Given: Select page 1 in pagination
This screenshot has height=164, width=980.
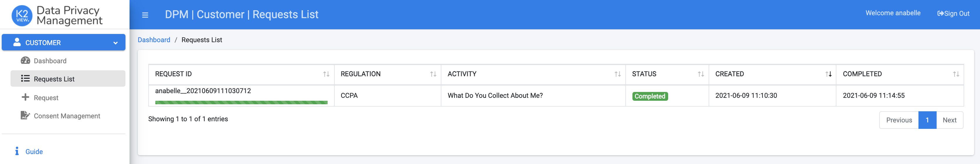Looking at the screenshot, I should (x=927, y=120).
